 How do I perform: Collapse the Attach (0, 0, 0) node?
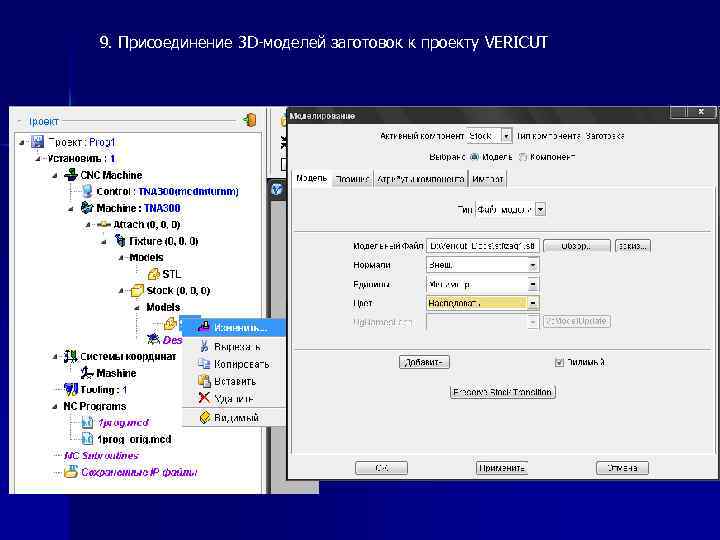pyautogui.click(x=88, y=225)
